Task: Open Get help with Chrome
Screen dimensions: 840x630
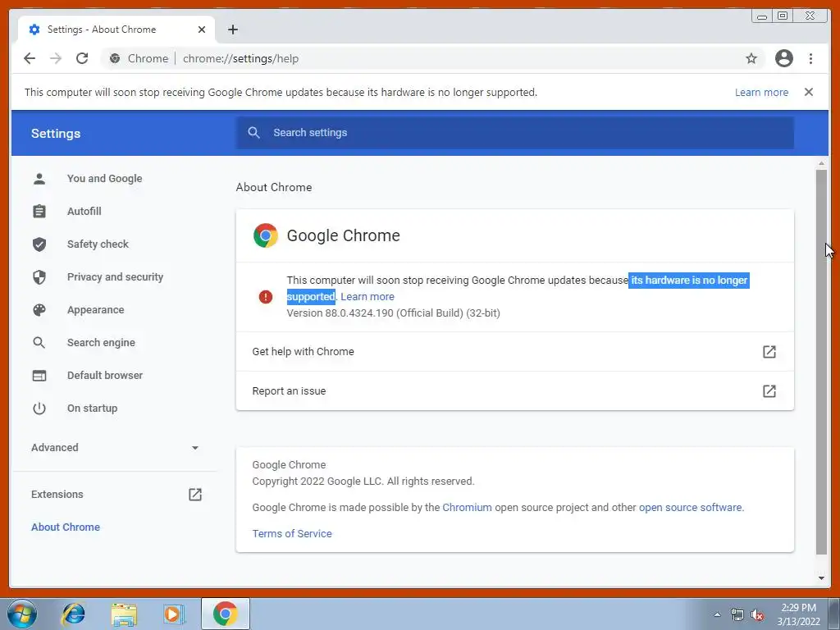Action: coord(515,352)
